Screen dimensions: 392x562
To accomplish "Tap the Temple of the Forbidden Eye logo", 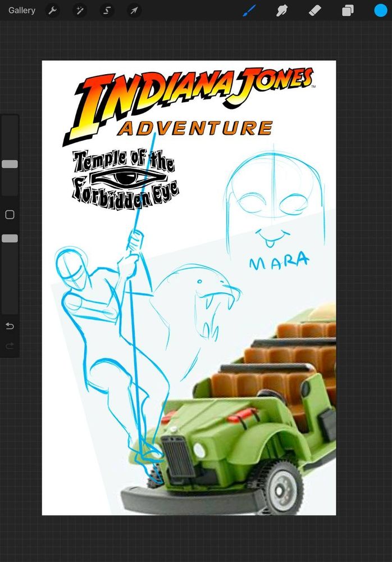I will (x=125, y=180).
